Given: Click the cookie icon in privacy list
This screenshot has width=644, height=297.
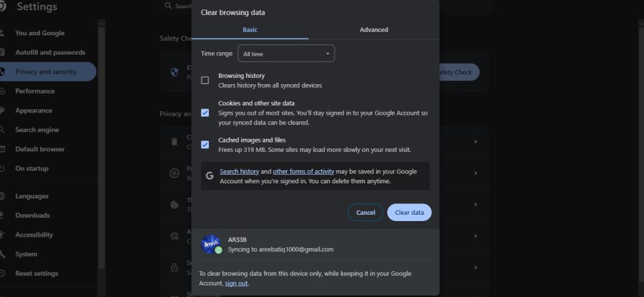Looking at the screenshot, I should (175, 204).
